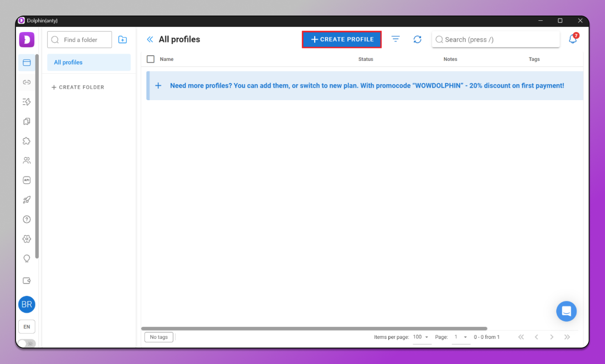Open the Proxies link icon in sidebar
The image size is (605, 364).
(27, 82)
